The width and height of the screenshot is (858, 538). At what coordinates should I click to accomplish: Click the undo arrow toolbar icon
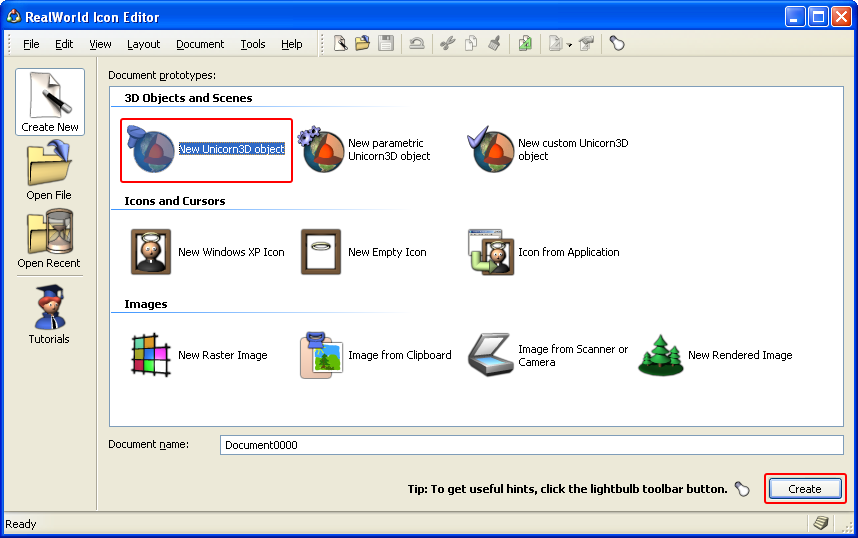tap(417, 43)
